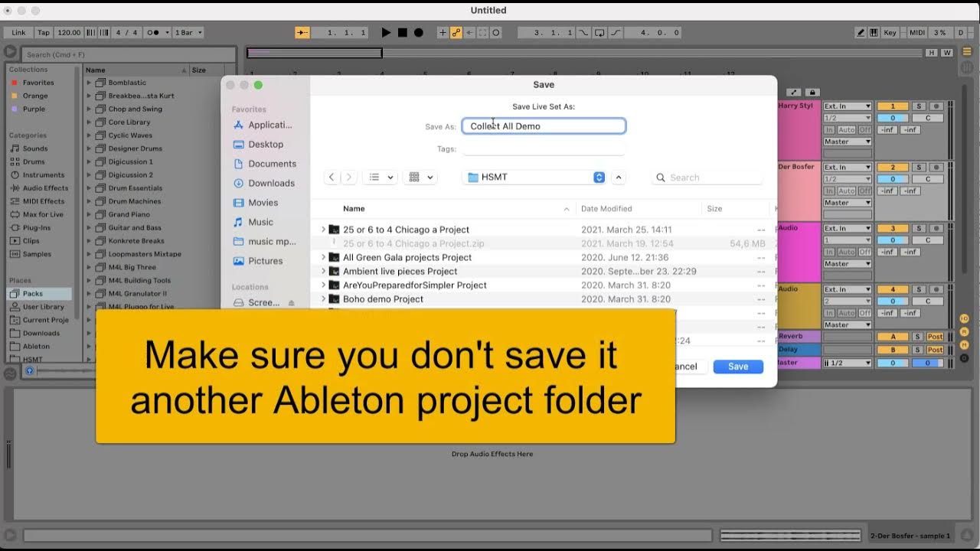Start playback with the Play button
The image size is (980, 551).
[386, 33]
